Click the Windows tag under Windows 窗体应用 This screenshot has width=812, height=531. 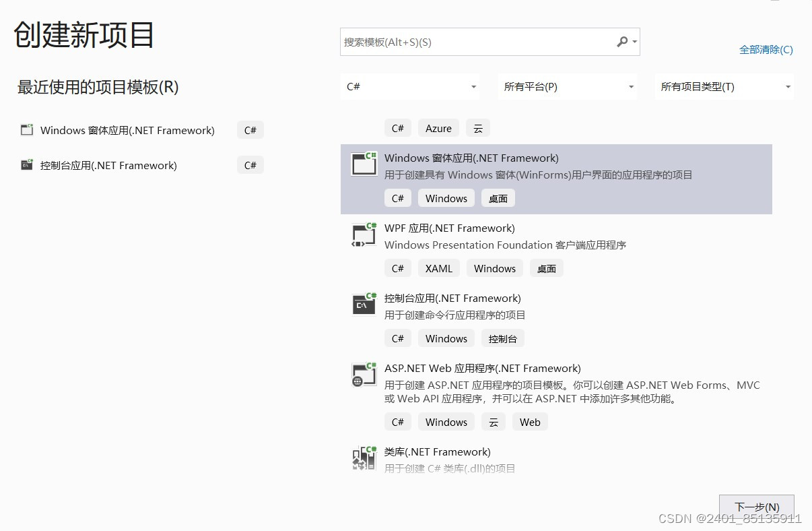coord(446,198)
